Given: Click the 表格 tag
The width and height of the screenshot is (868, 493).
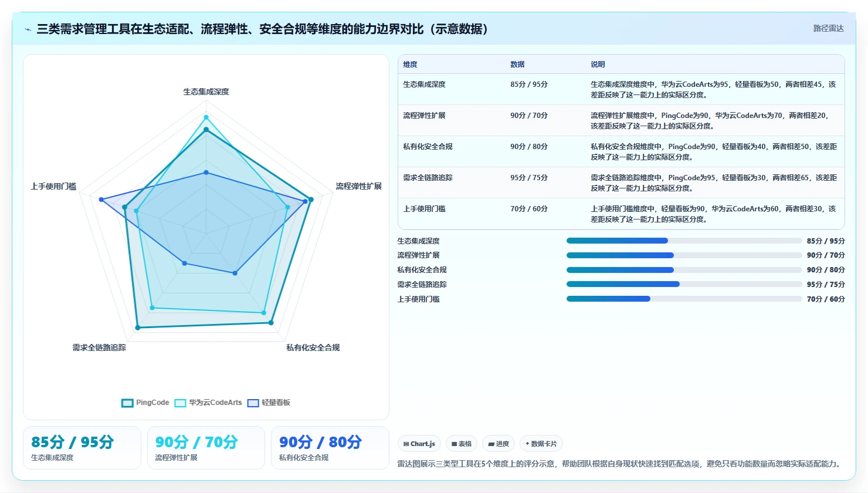Looking at the screenshot, I should 462,444.
